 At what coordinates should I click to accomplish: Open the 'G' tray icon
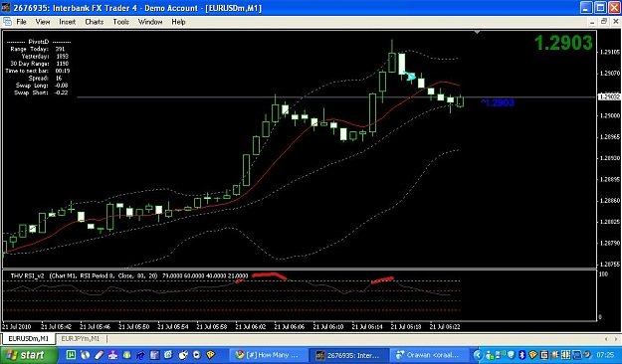[x=544, y=354]
